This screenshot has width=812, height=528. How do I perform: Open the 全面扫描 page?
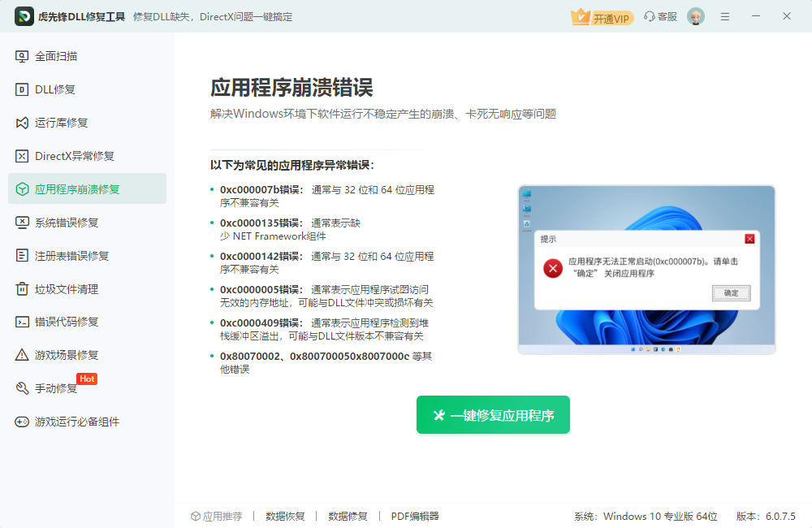[x=87, y=57]
